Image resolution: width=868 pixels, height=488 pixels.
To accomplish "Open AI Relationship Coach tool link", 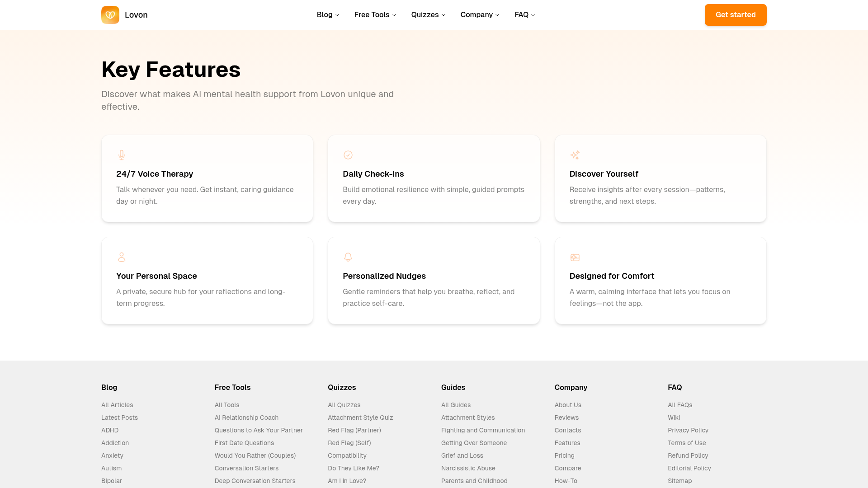I will [x=246, y=418].
